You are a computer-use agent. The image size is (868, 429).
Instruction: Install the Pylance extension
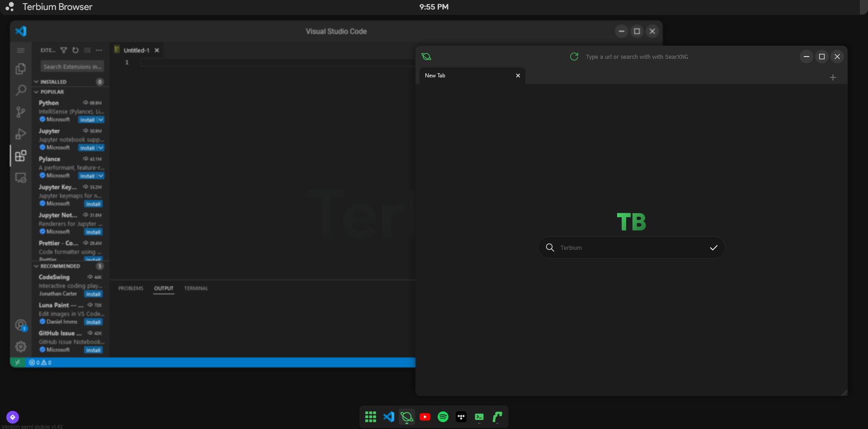[87, 176]
